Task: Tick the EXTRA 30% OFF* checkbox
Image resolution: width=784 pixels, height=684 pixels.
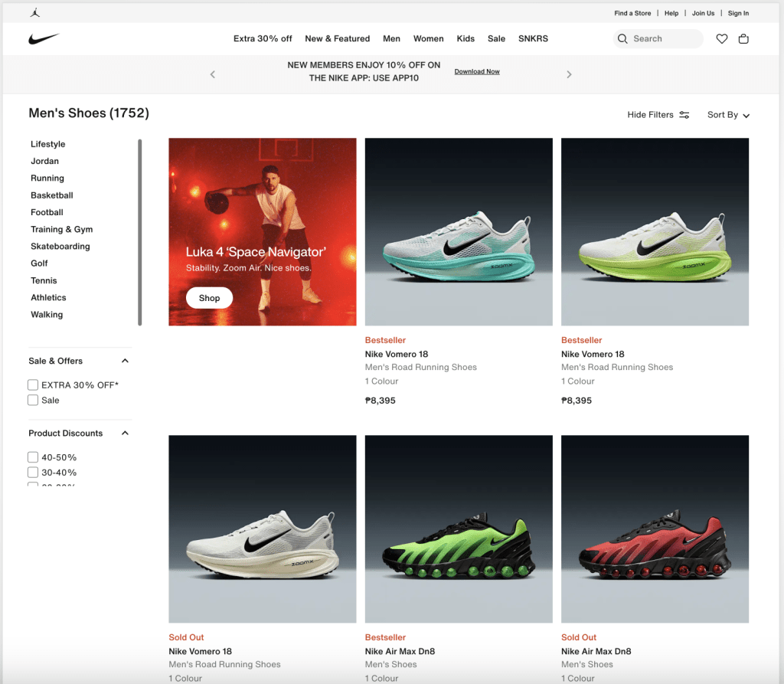Action: coord(33,385)
